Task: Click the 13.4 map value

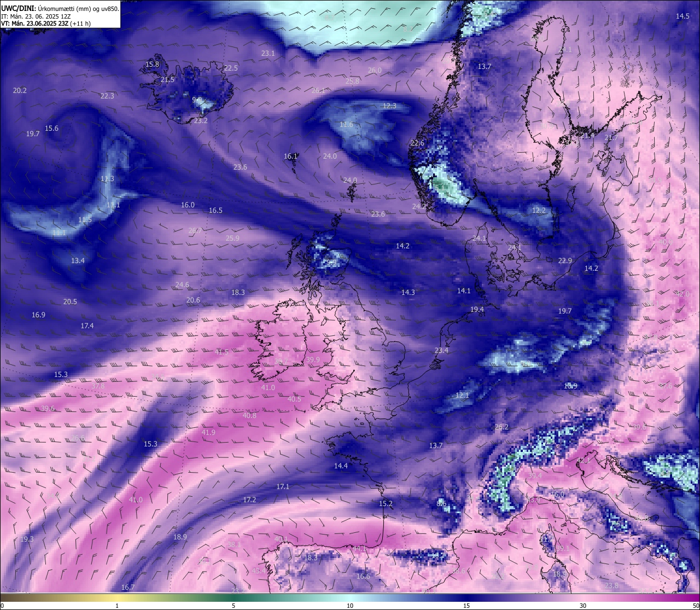Action: 78,261
